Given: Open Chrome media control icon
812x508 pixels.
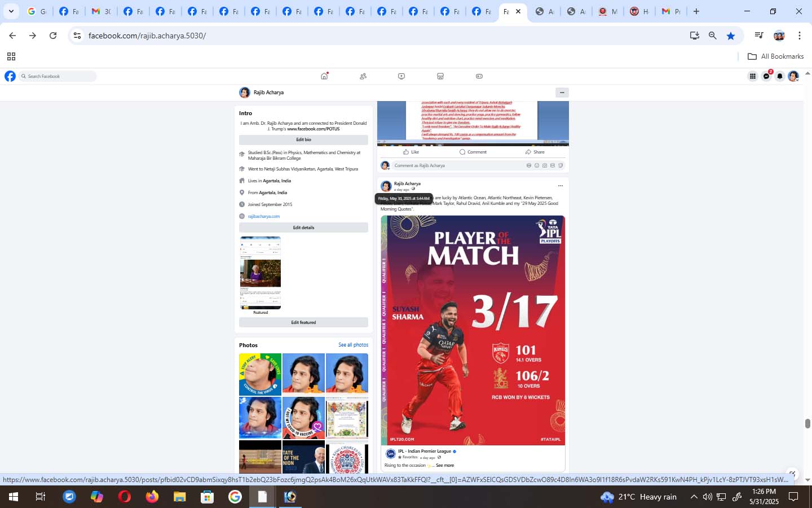Looking at the screenshot, I should [759, 36].
